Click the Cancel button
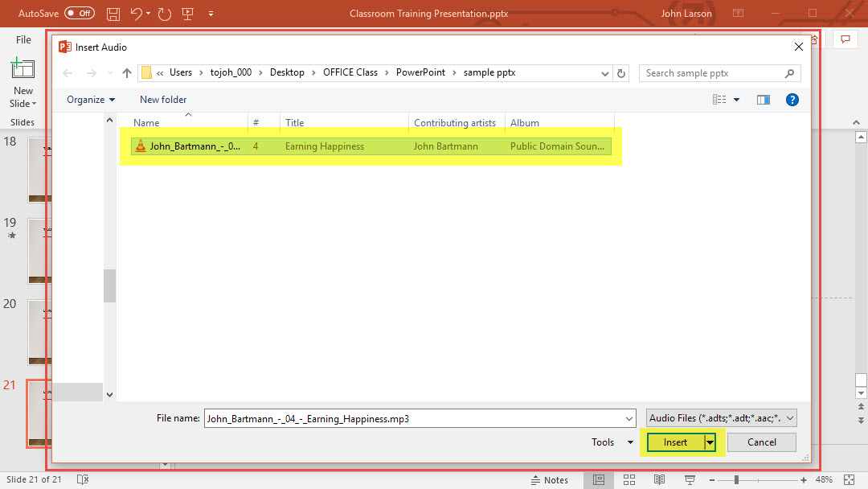Viewport: 868px width, 489px height. click(761, 442)
